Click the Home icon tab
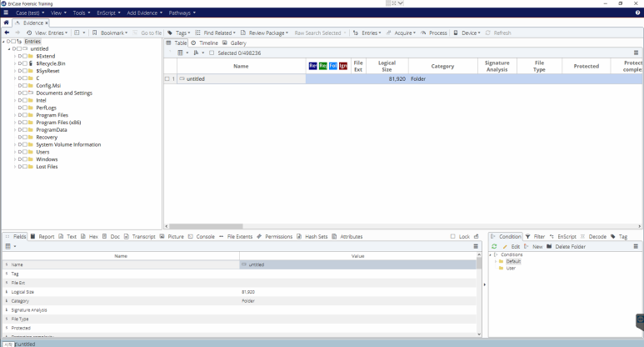Viewport: 644px width, 347px height. tap(6, 23)
